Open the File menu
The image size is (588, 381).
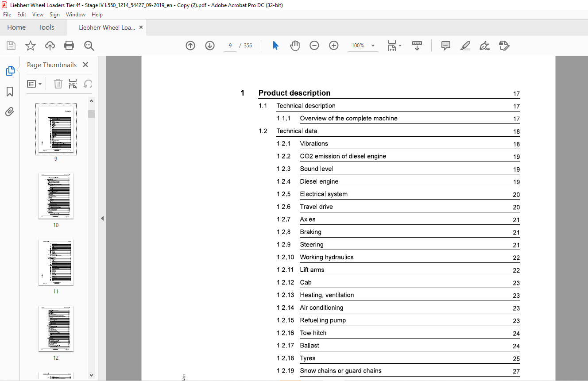pyautogui.click(x=7, y=15)
